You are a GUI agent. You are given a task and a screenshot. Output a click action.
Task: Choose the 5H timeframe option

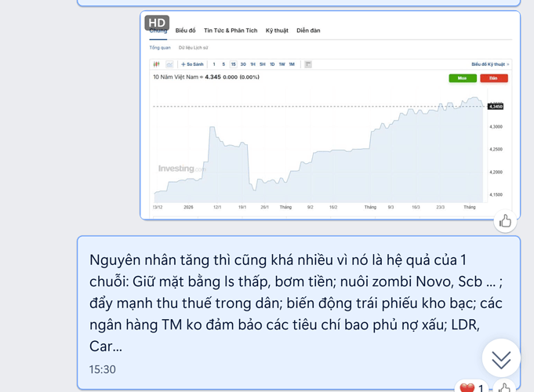pyautogui.click(x=262, y=64)
